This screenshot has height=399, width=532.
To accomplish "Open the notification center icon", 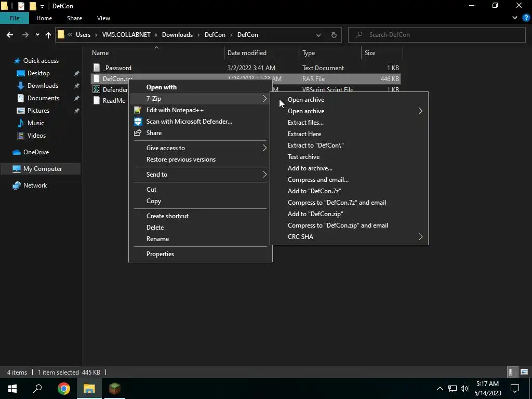I will click(x=515, y=389).
